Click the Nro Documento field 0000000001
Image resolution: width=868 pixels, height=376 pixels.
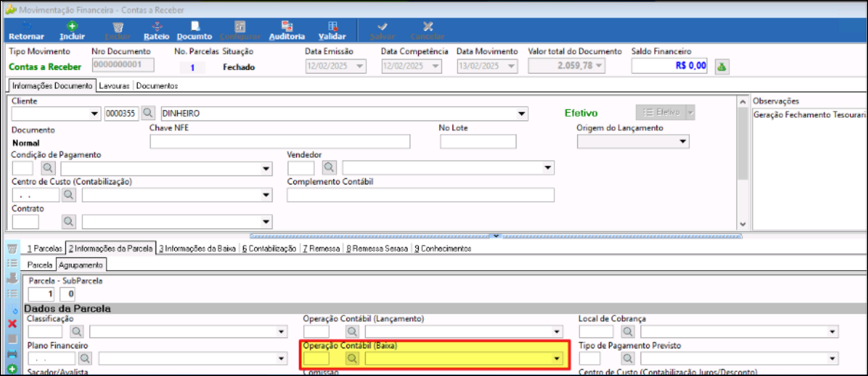click(123, 65)
